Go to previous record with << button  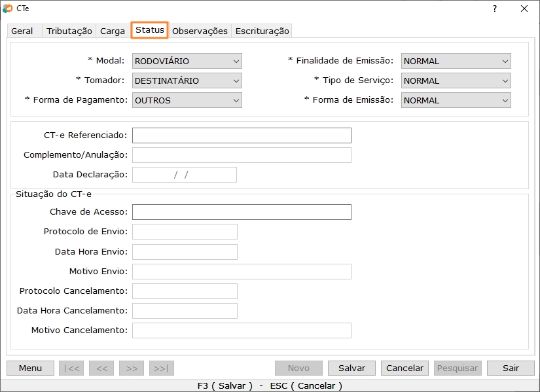[101, 368]
